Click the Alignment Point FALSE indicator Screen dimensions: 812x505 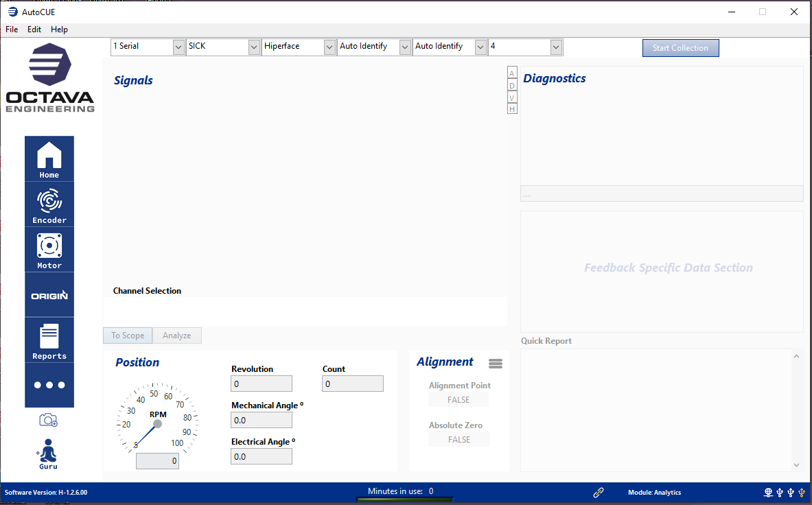pyautogui.click(x=459, y=400)
